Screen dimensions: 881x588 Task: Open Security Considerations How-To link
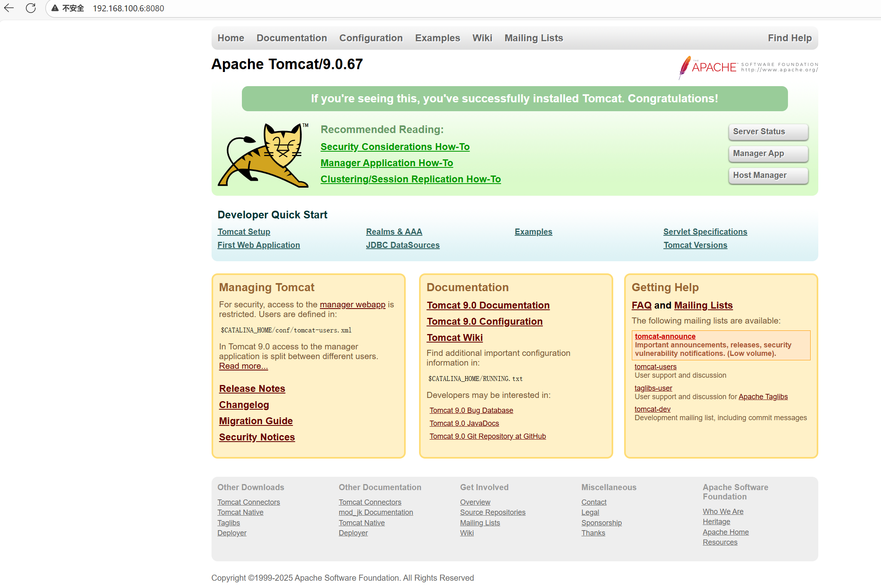point(395,147)
